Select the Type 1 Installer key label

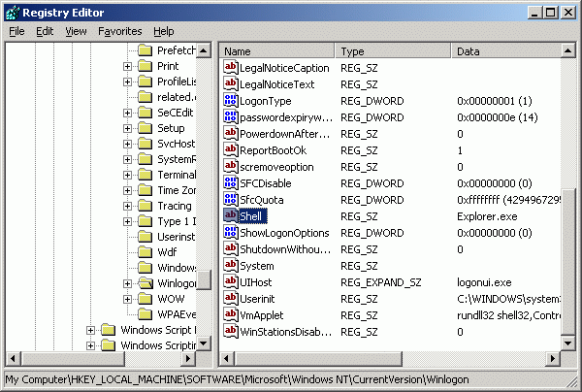click(x=177, y=221)
